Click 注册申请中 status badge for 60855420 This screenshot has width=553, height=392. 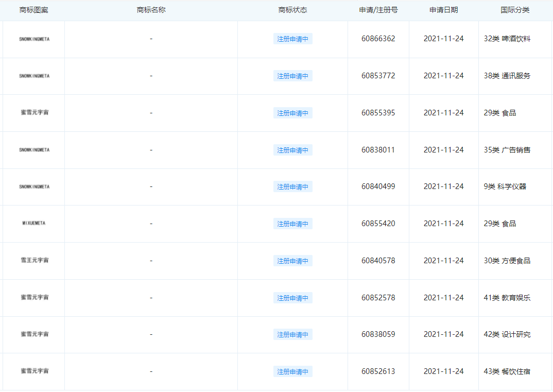tap(293, 224)
